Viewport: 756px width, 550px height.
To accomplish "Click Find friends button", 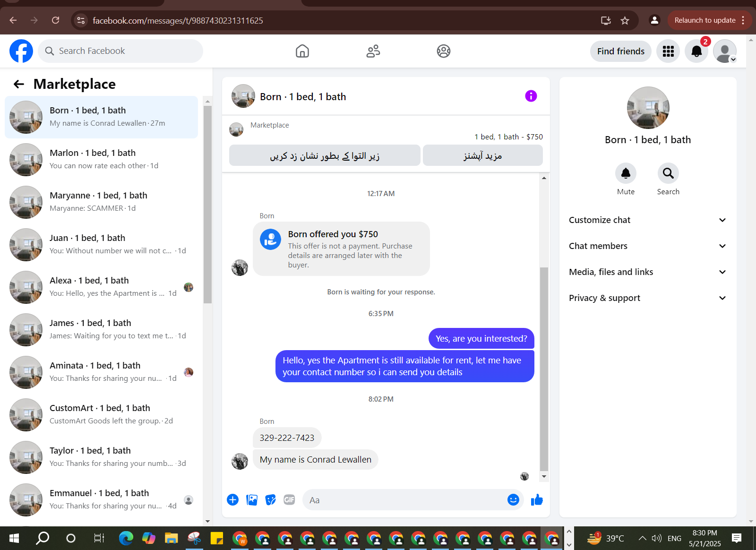I will 621,51.
